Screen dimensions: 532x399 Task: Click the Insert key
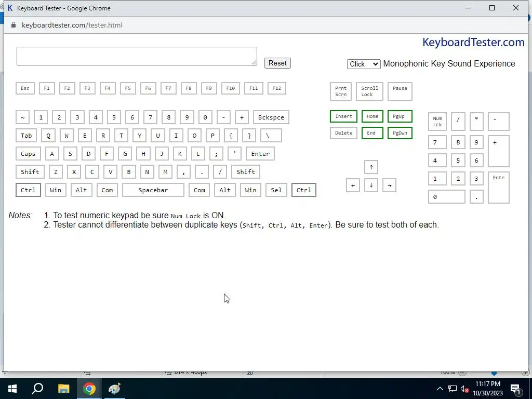344,116
